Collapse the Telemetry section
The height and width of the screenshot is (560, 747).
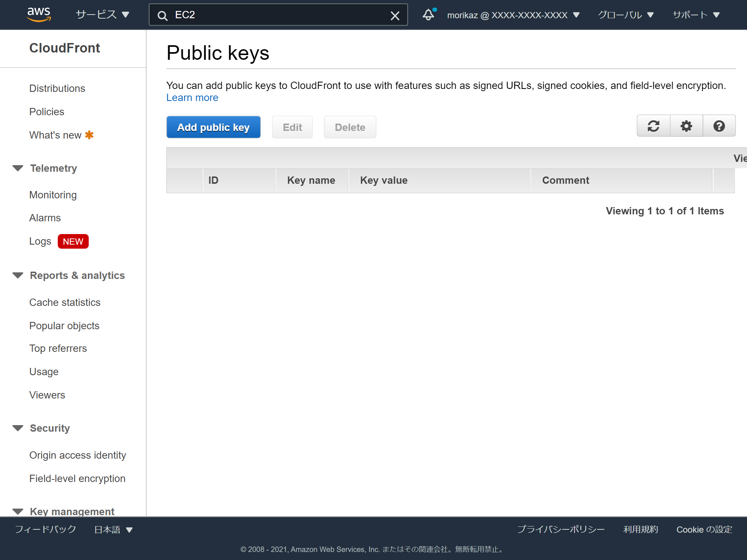(x=18, y=168)
